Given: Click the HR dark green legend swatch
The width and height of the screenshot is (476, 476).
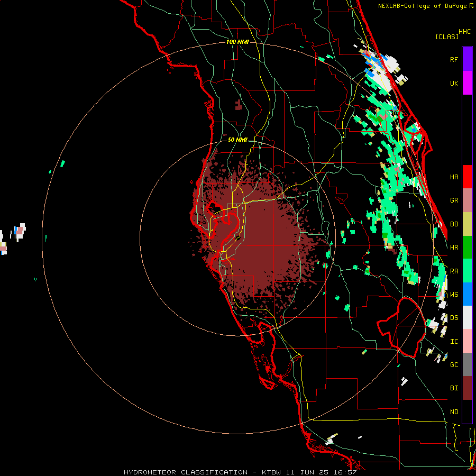Looking at the screenshot, I should coord(467,248).
